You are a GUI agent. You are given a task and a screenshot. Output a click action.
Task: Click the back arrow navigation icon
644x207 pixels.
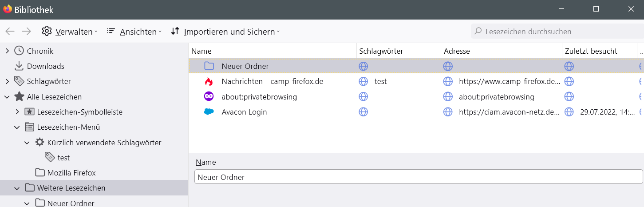[x=10, y=32]
